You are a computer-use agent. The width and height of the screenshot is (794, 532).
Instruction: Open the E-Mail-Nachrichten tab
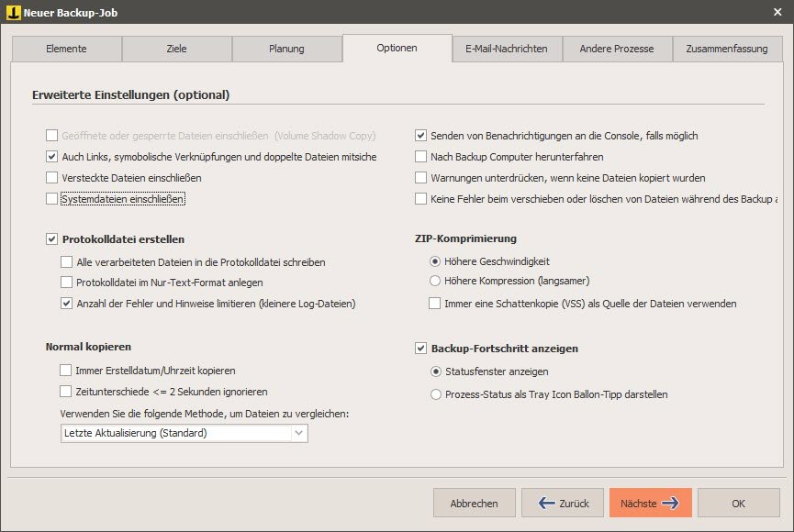pyautogui.click(x=507, y=49)
